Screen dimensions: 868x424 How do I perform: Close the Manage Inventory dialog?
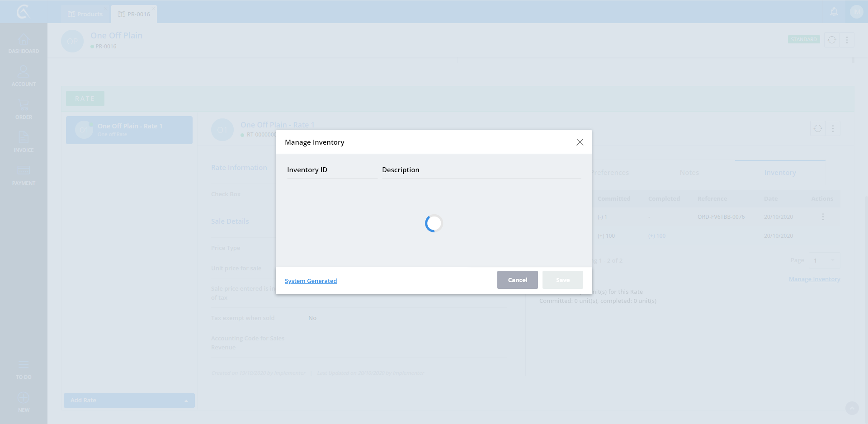point(580,142)
